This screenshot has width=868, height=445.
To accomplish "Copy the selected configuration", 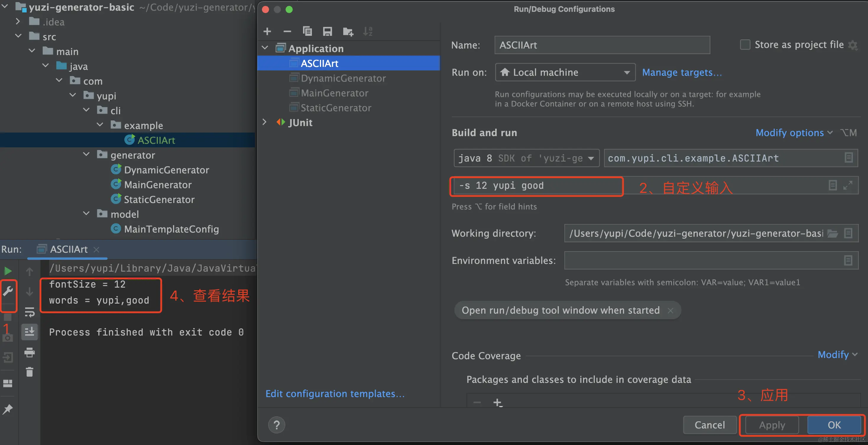I will tap(307, 31).
